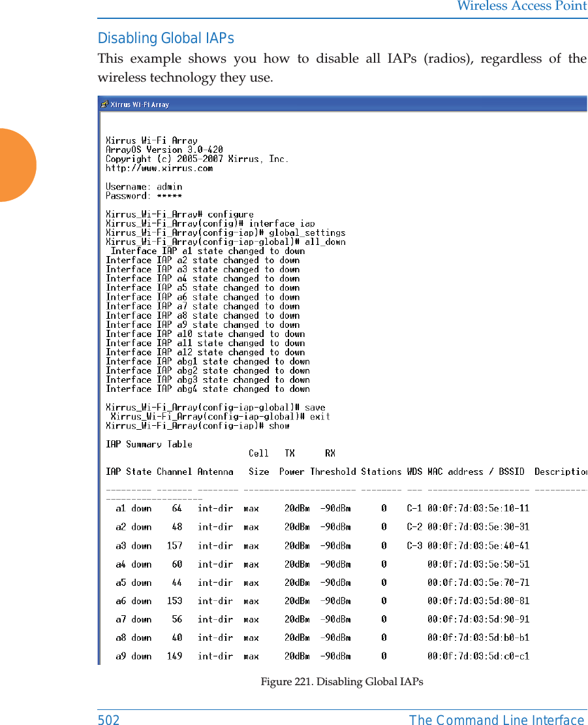Click the Xirrus Wi-Fi Array window icon
588x725 pixels.
point(104,104)
